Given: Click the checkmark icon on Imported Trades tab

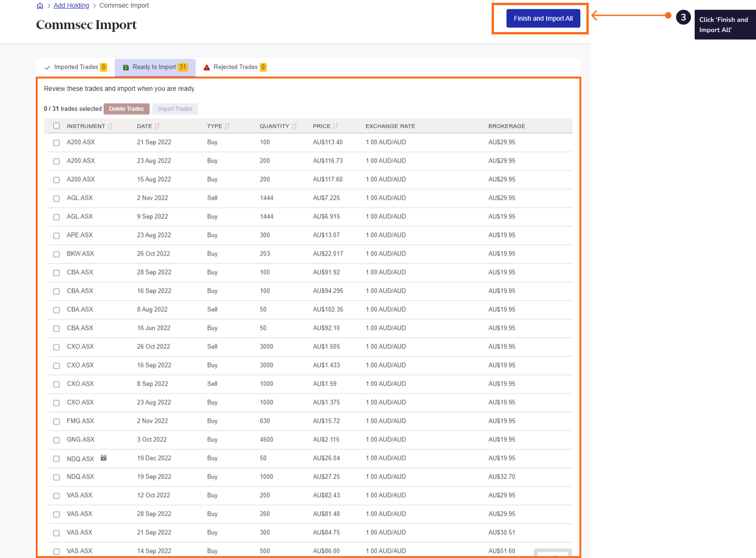Looking at the screenshot, I should [47, 67].
